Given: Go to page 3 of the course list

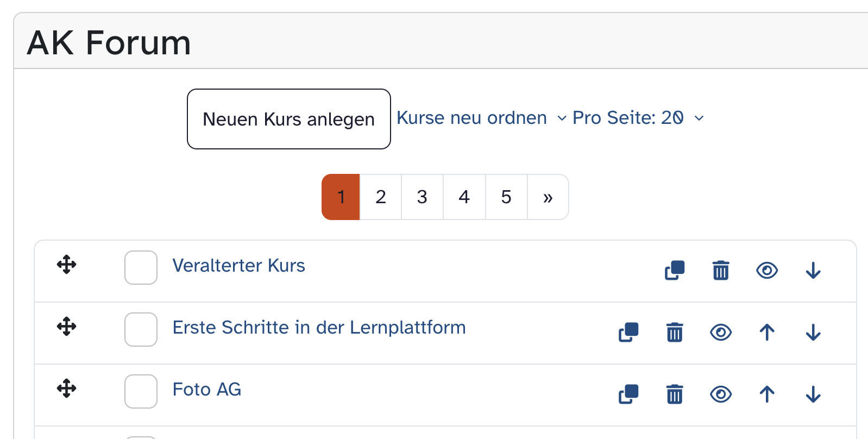Looking at the screenshot, I should pyautogui.click(x=422, y=197).
